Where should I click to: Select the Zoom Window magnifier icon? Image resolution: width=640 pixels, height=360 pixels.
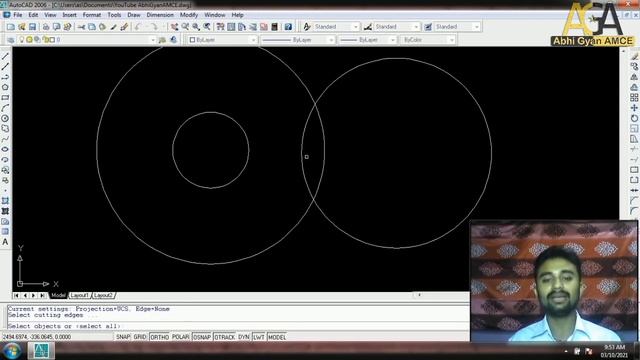point(196,27)
